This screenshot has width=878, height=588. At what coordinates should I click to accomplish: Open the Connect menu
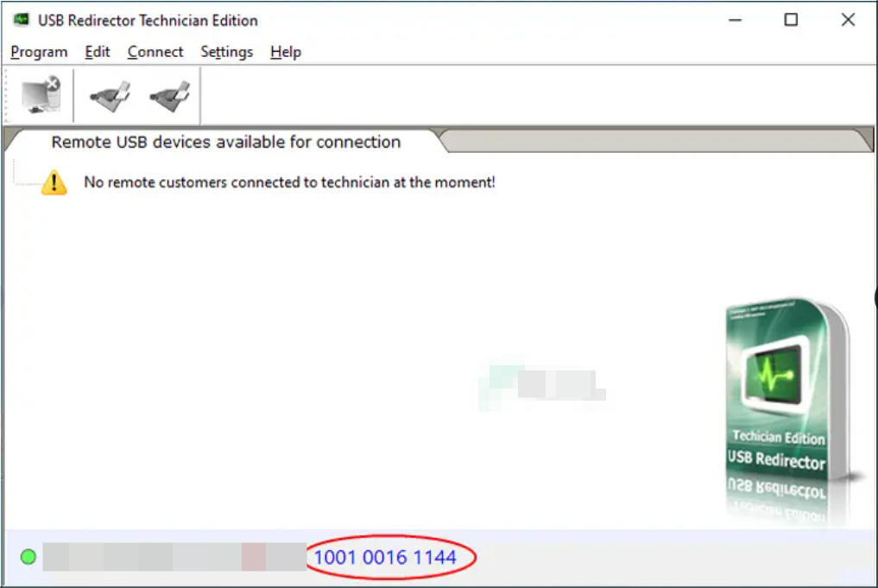pyautogui.click(x=155, y=52)
